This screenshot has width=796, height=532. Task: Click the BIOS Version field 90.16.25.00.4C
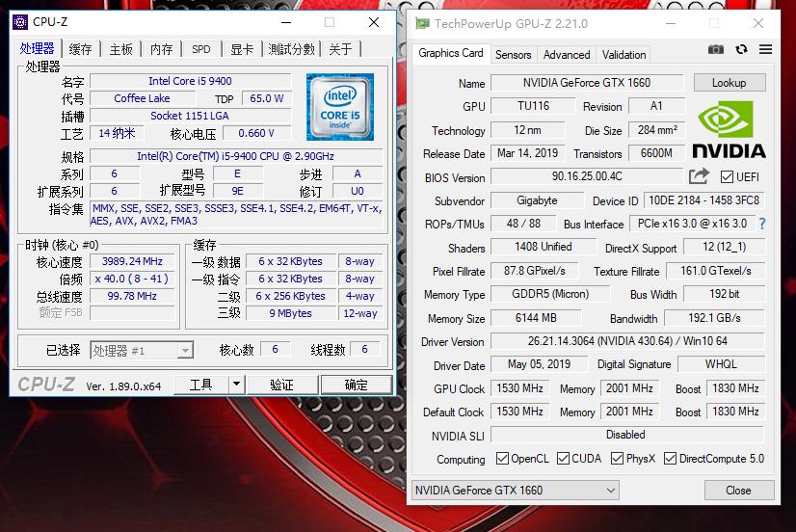click(587, 176)
